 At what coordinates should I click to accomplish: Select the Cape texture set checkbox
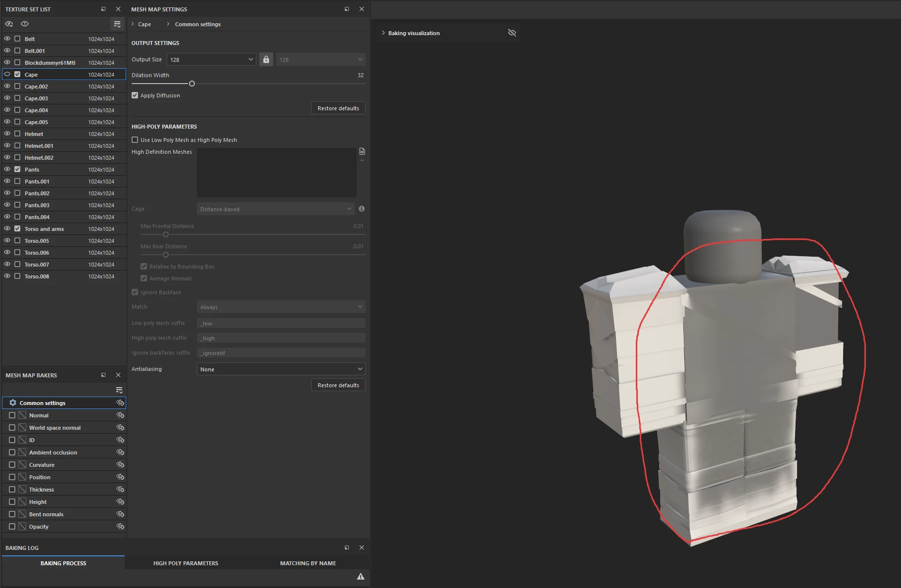[x=17, y=74]
